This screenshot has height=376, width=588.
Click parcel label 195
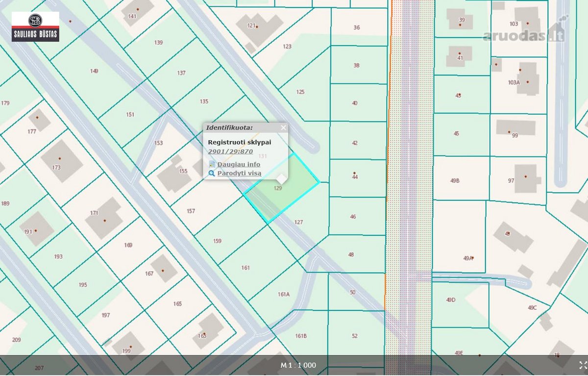tap(83, 285)
